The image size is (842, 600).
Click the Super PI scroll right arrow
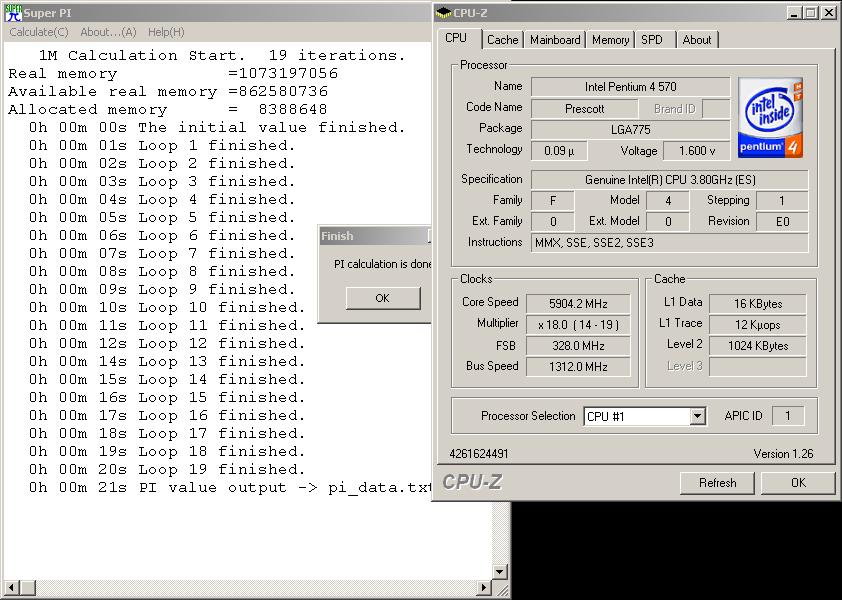(x=484, y=588)
